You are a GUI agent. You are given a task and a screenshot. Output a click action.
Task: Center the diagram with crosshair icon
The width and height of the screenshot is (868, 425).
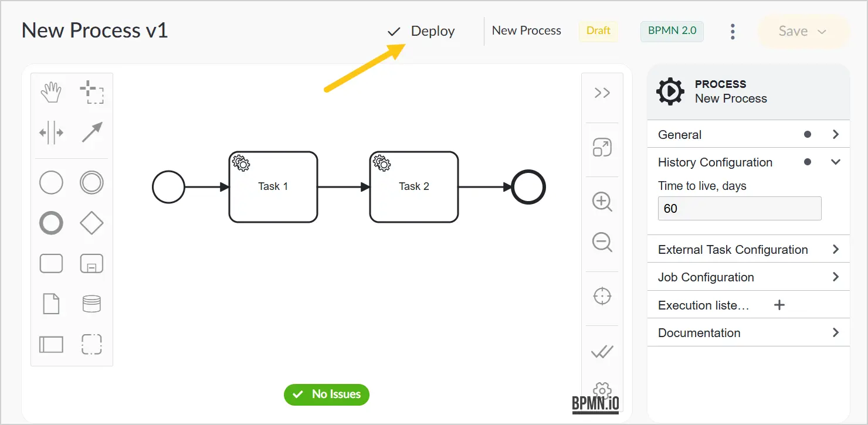coord(602,297)
